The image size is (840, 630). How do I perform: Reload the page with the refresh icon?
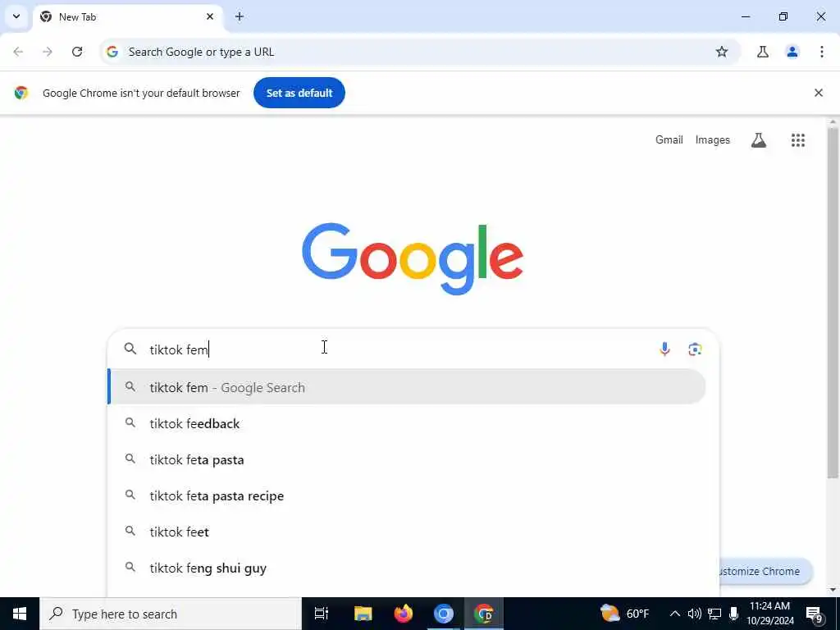tap(77, 52)
